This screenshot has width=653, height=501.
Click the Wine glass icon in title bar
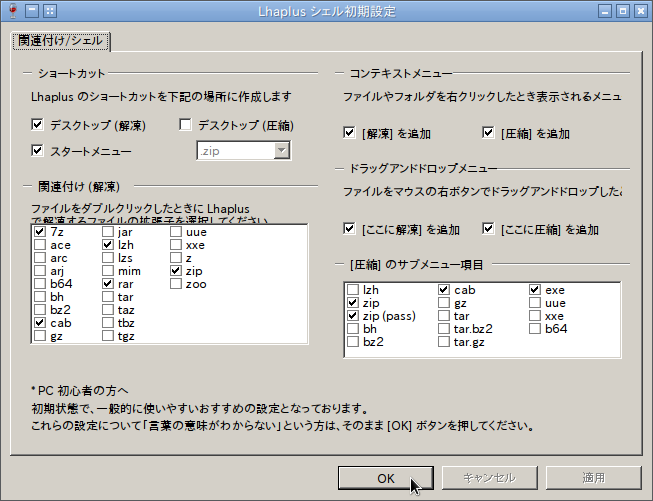(x=13, y=11)
